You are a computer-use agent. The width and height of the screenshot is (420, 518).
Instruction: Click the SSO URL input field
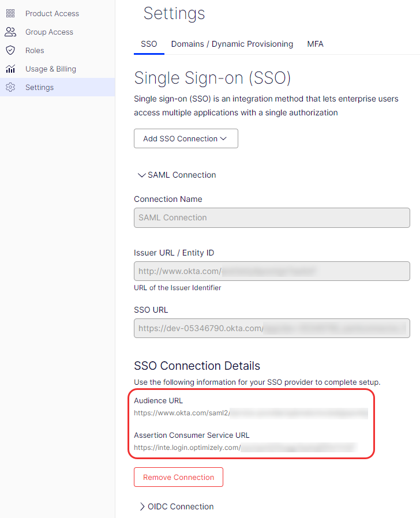[272, 328]
